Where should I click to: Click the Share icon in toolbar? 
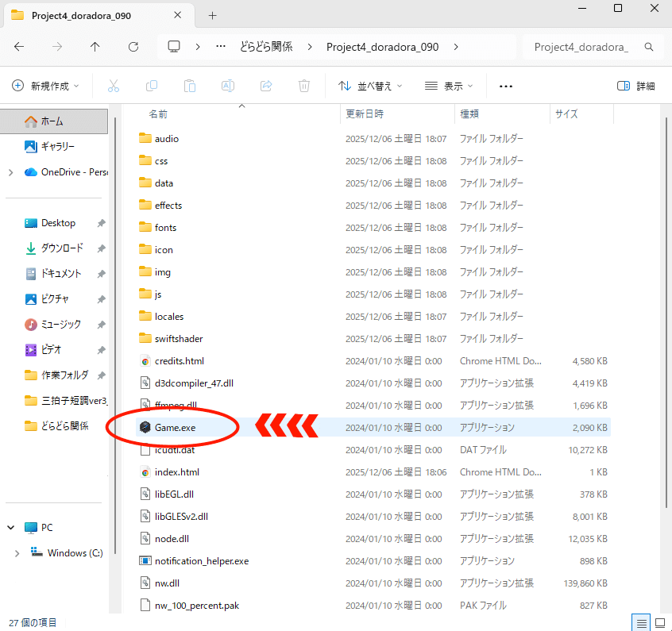(x=266, y=86)
